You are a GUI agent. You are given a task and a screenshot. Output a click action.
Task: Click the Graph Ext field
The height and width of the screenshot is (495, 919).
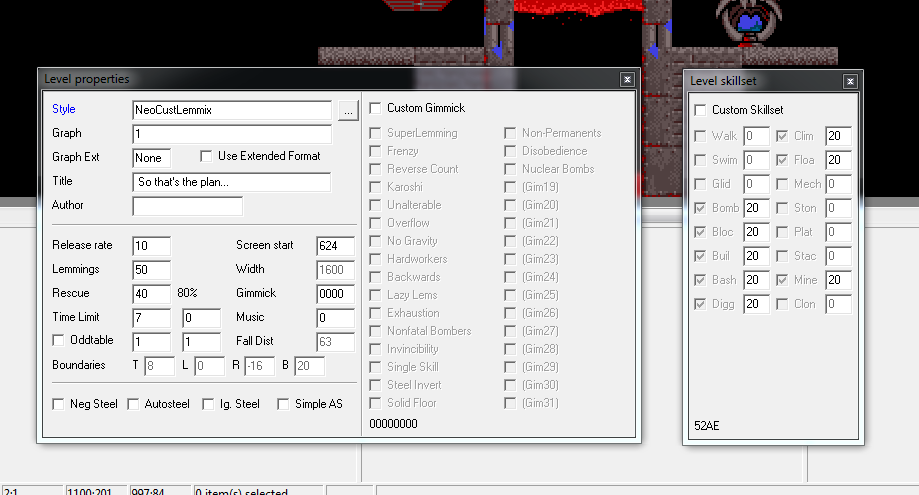[152, 158]
